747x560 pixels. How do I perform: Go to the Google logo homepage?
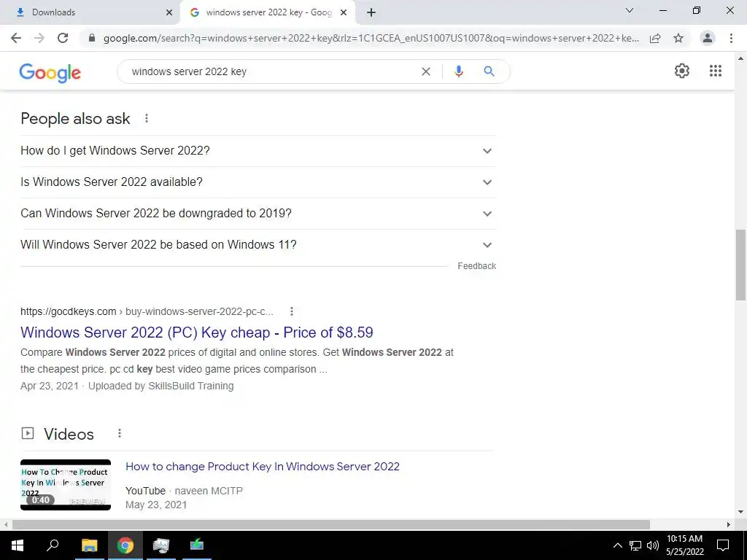click(50, 72)
